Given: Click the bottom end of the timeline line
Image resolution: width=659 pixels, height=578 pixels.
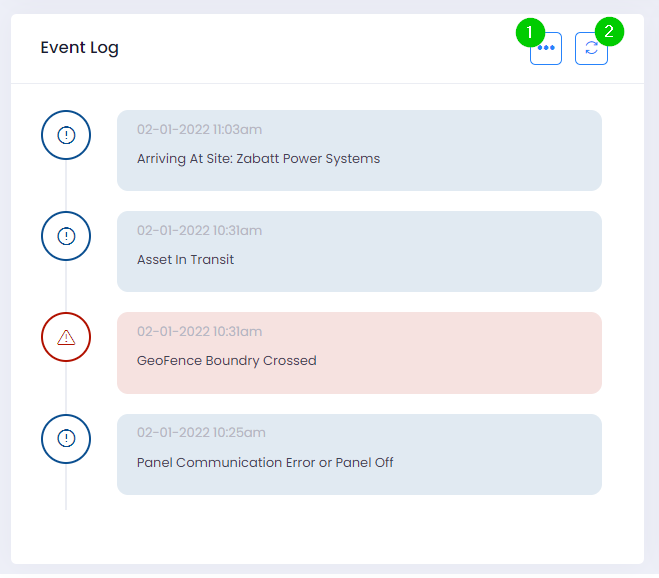Looking at the screenshot, I should point(66,506).
